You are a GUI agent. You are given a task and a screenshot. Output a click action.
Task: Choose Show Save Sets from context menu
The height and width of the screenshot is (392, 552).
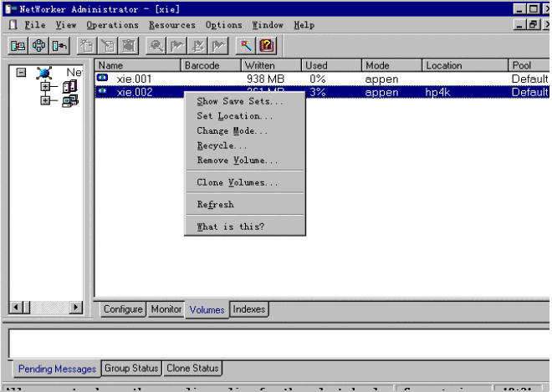pos(239,102)
